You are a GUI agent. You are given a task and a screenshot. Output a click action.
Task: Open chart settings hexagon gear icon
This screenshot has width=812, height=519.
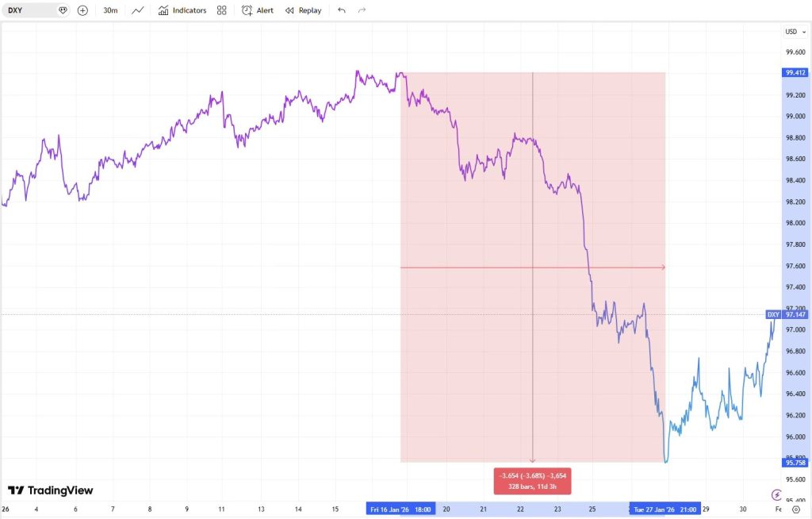(x=795, y=509)
